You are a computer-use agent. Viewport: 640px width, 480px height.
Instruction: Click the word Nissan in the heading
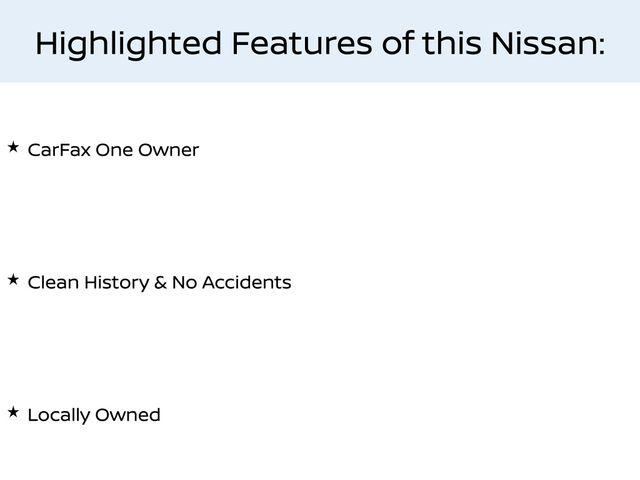point(548,43)
